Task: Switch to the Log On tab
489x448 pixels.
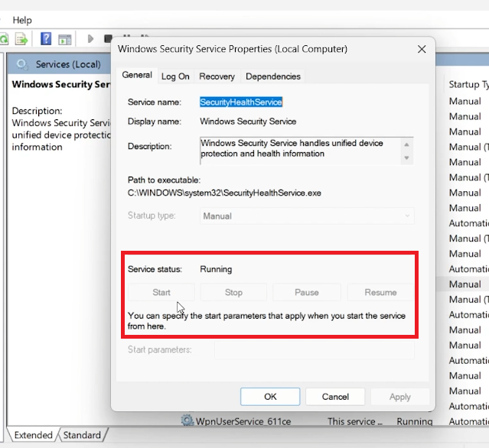Action: tap(175, 76)
